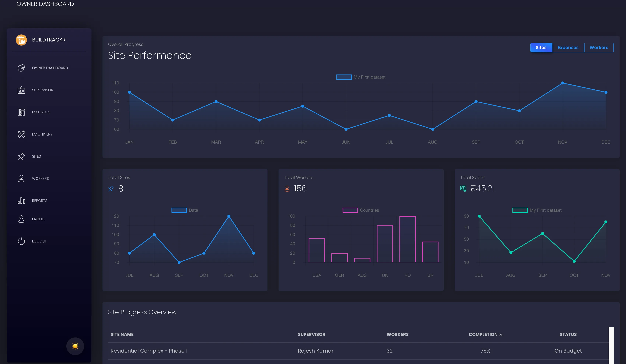Open the Residential Complex - Phase 1 row

click(x=149, y=351)
